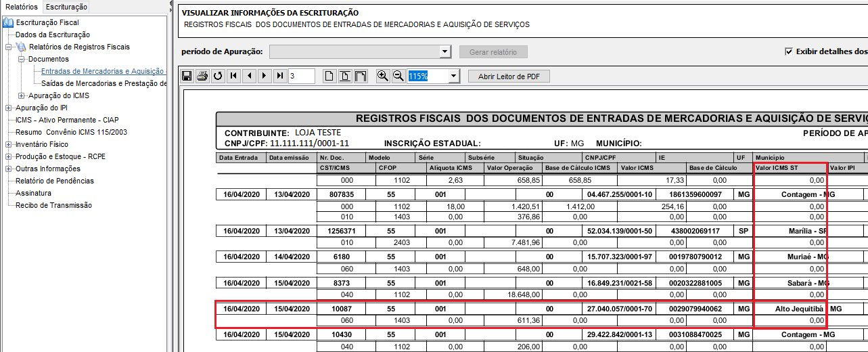Expand the Inventário Físico node
Viewport: 868px width, 352px height.
click(x=8, y=144)
